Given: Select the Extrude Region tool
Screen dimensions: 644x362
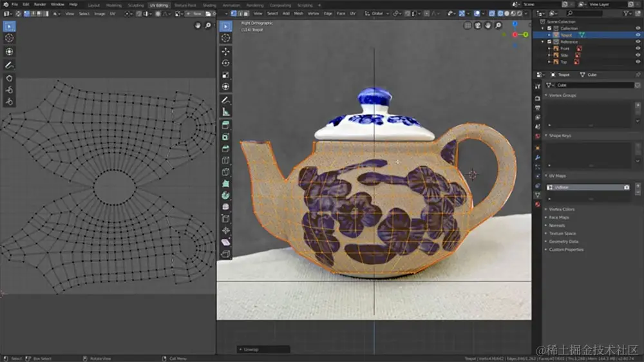Looking at the screenshot, I should [x=226, y=125].
